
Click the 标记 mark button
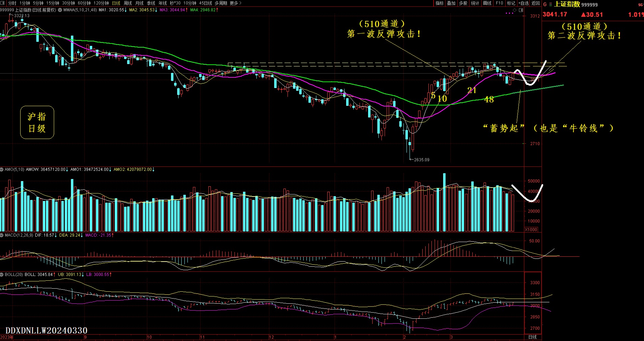click(x=511, y=3)
